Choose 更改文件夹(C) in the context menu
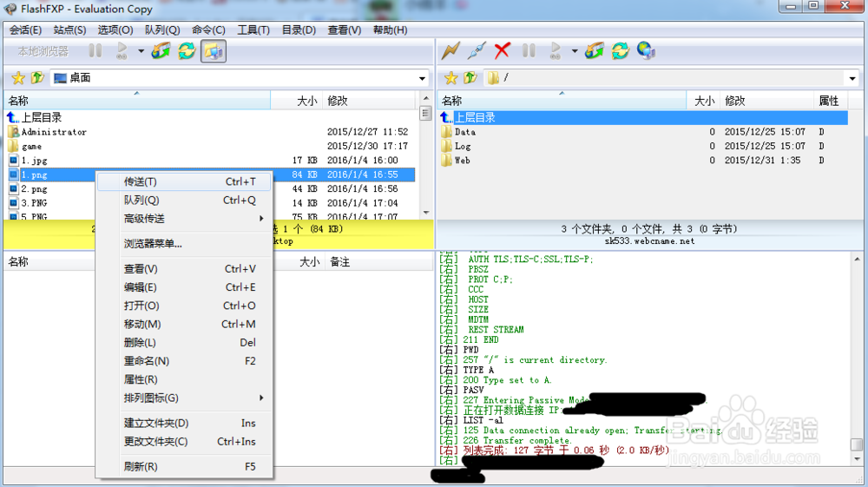 click(184, 442)
